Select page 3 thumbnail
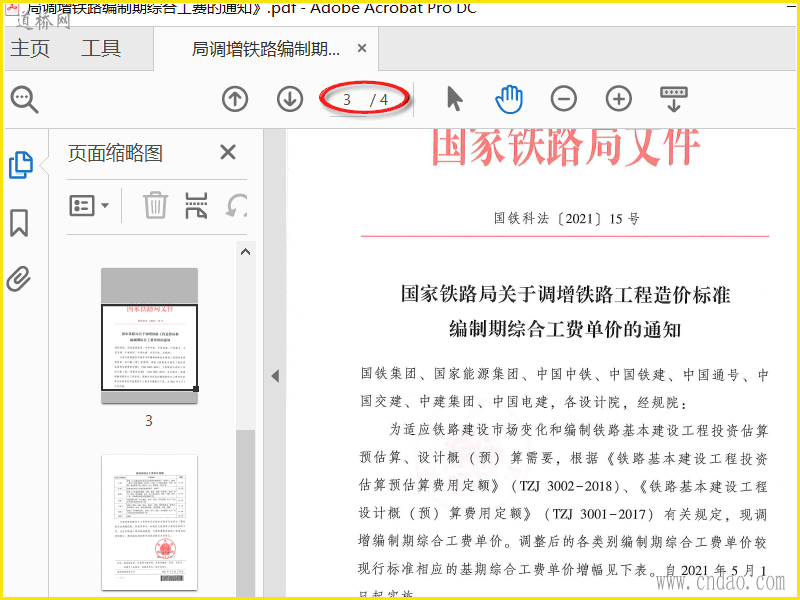 [149, 336]
